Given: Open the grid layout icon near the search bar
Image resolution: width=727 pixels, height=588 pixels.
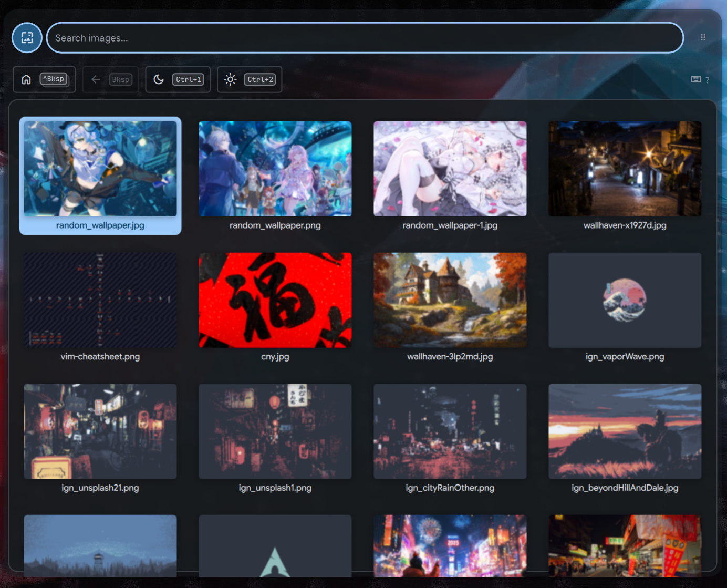Looking at the screenshot, I should 703,37.
